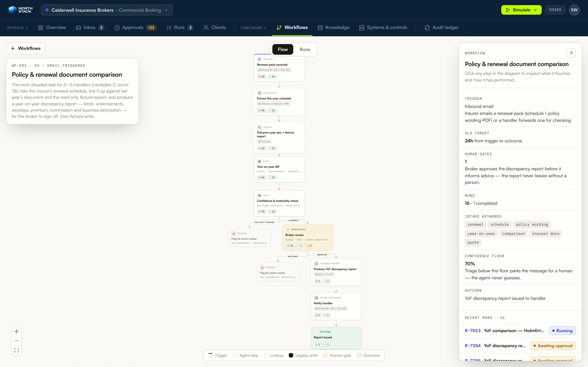Open the Approvals tab
This screenshot has width=588, height=367.
(x=135, y=27)
